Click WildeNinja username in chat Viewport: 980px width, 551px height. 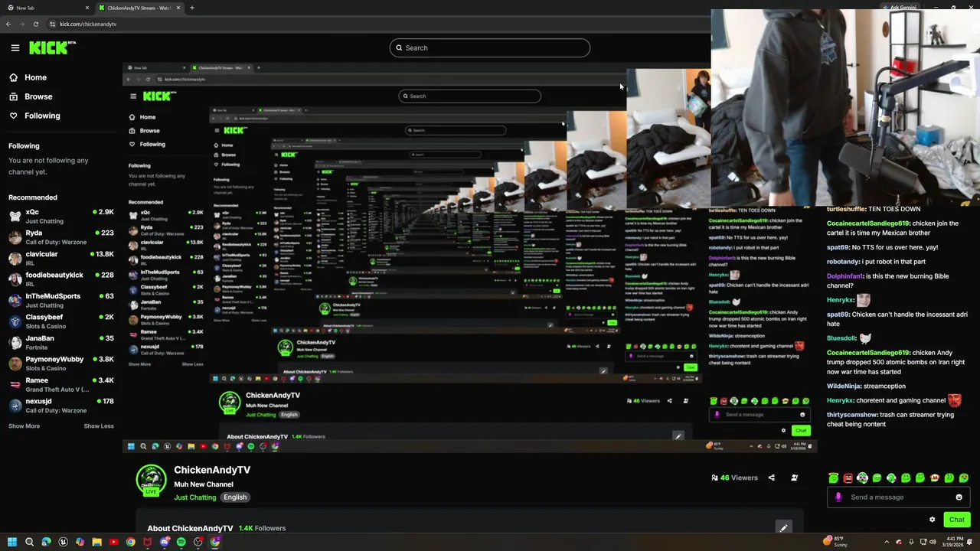(844, 386)
